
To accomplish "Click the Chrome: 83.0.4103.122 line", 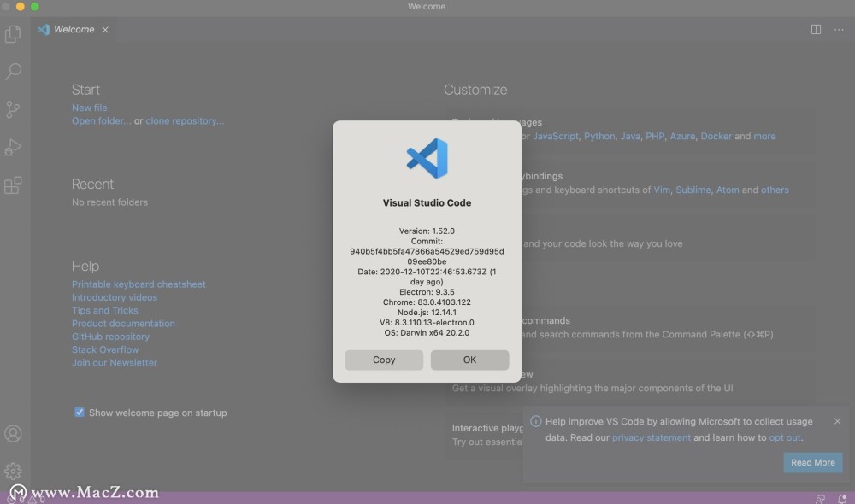I will point(427,302).
